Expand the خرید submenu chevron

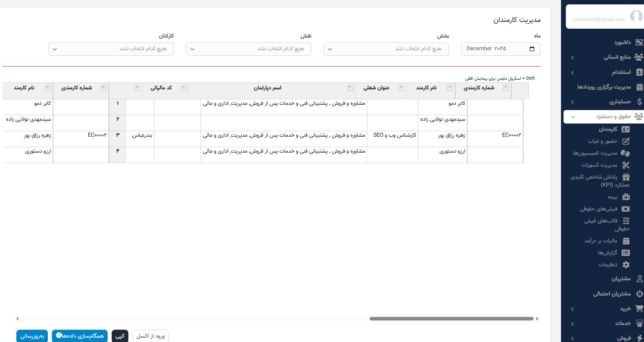click(573, 309)
